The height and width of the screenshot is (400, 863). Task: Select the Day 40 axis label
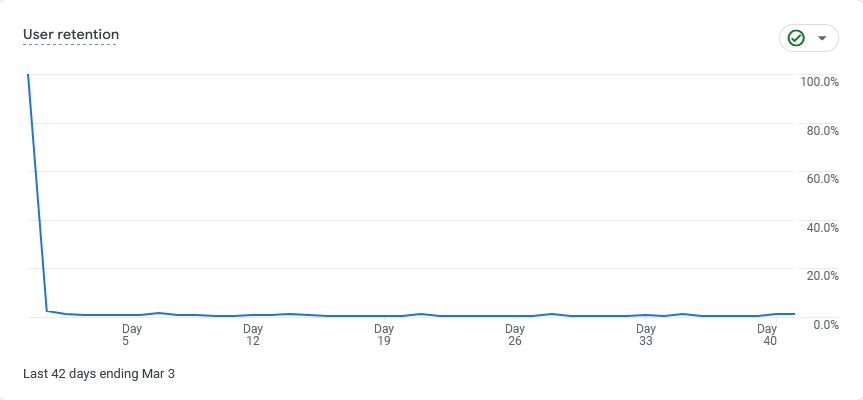(767, 334)
